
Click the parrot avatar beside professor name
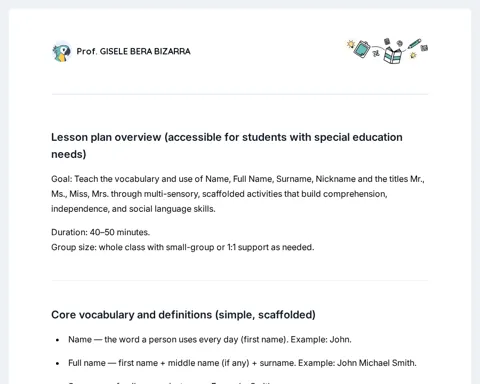click(62, 52)
